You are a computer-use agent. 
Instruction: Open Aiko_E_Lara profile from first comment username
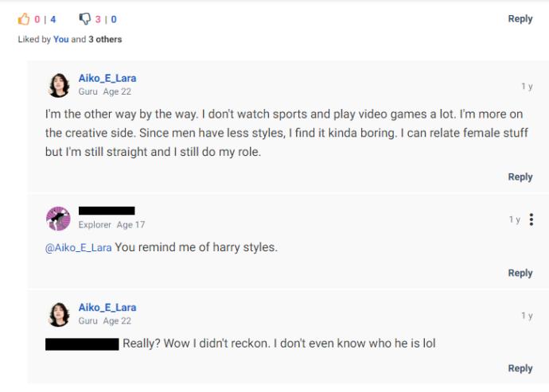coord(107,78)
